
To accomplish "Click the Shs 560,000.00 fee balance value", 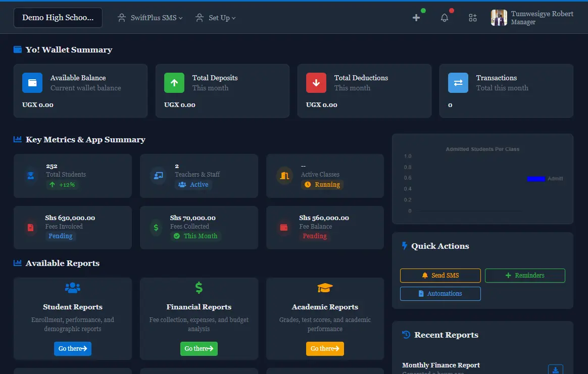I will pos(324,218).
